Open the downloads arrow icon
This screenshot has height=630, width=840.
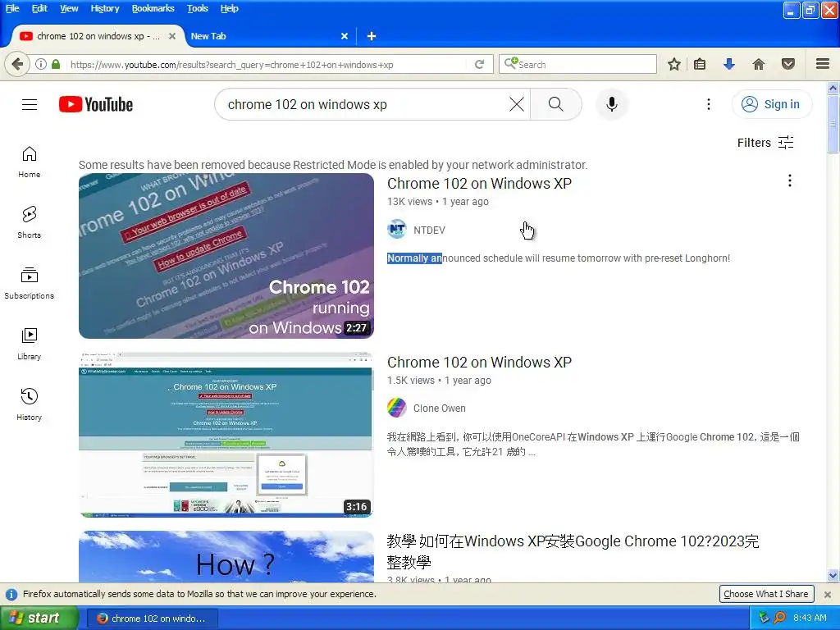(729, 64)
